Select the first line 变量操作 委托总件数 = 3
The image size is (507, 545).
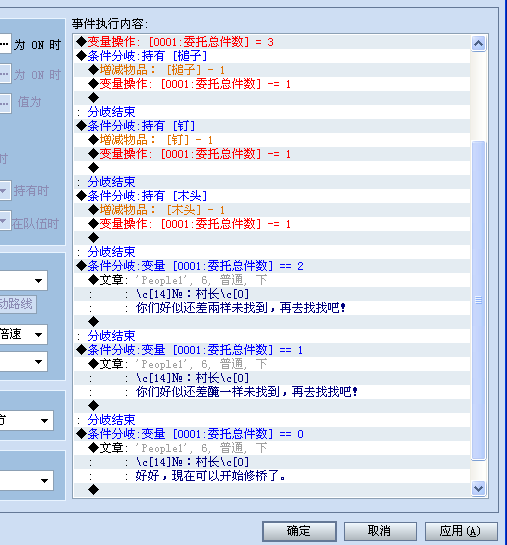pyautogui.click(x=272, y=42)
